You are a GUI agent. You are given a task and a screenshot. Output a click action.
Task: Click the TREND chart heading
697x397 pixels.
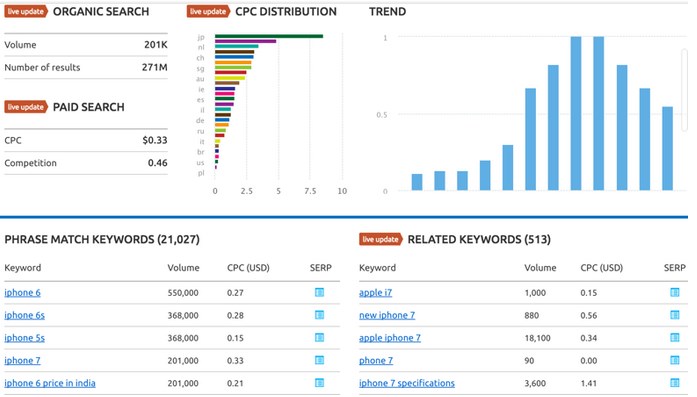coord(387,12)
